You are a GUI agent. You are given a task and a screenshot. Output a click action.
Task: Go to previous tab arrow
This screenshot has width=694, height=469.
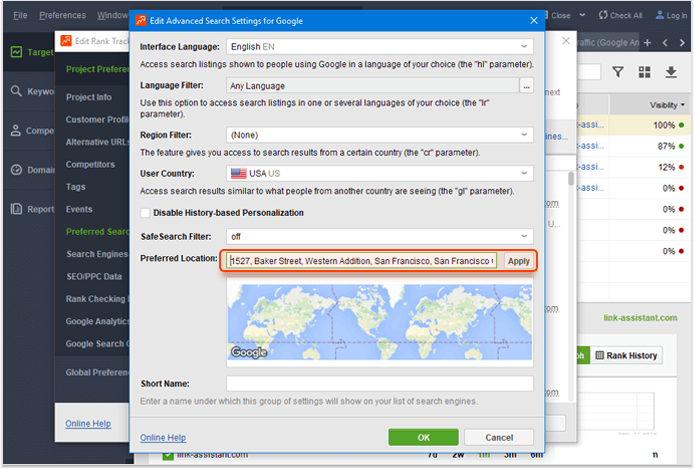pyautogui.click(x=665, y=42)
